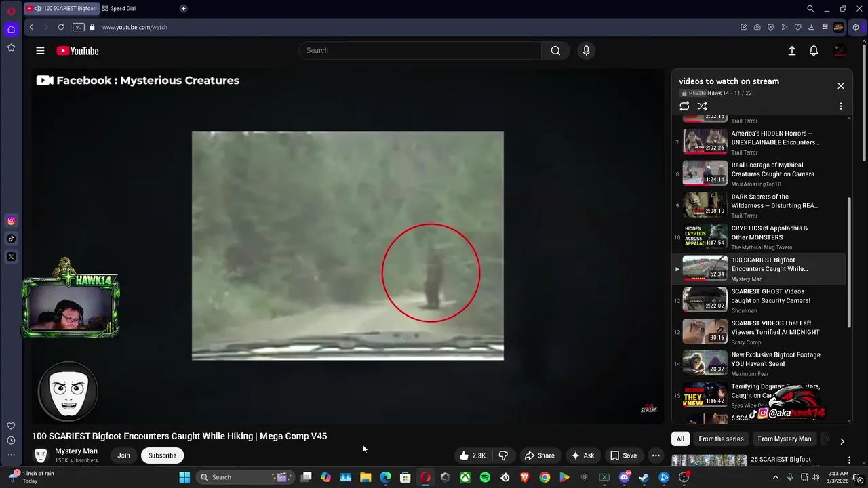This screenshot has height=488, width=868.
Task: Click the Opera address bar URL
Action: [134, 27]
